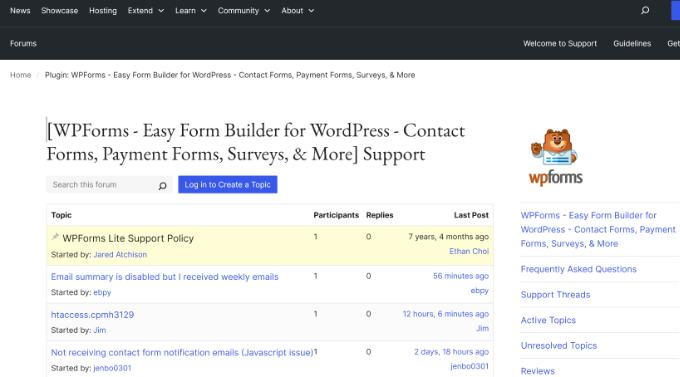Open Active Topics sidebar link

click(x=548, y=320)
